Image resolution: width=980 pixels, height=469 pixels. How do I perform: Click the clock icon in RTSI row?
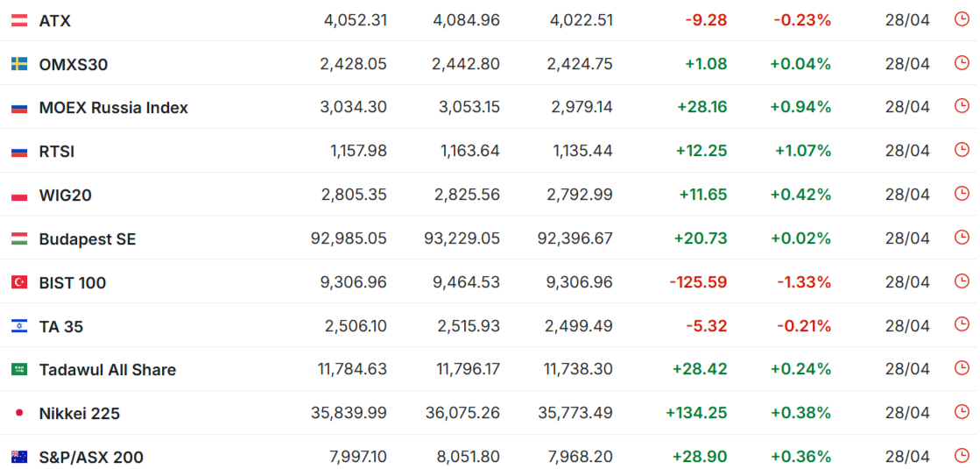pos(962,150)
